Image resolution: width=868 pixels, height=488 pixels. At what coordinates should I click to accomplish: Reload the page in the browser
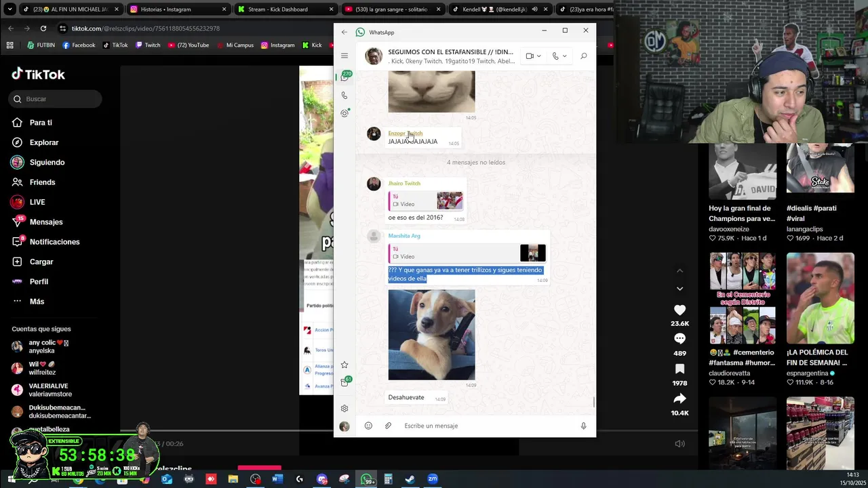pos(43,28)
